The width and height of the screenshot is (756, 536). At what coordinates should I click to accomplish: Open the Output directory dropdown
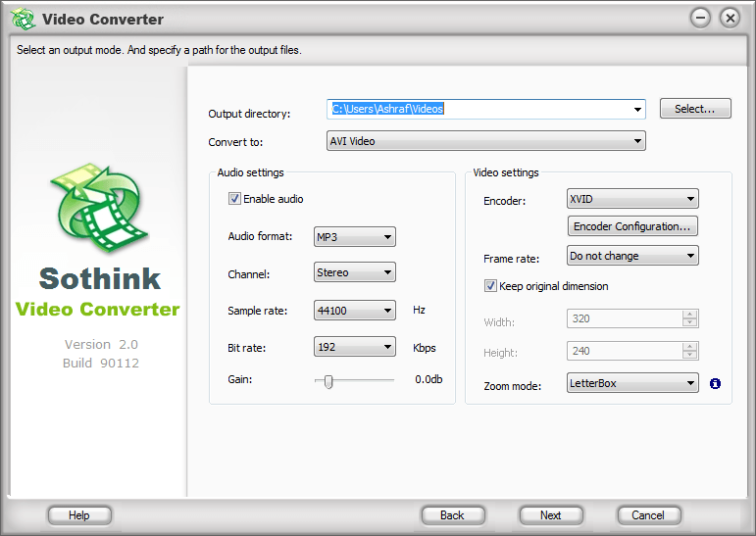[637, 110]
